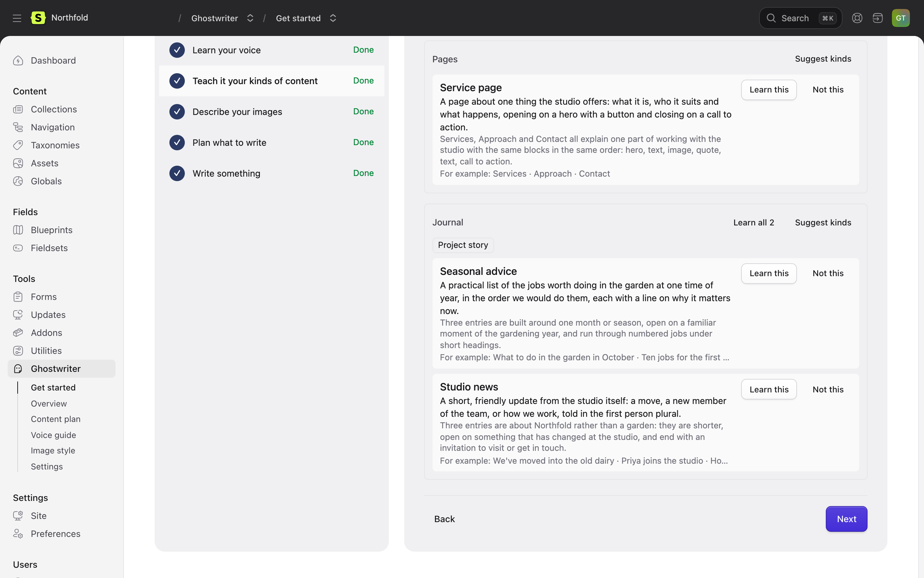
Task: Click the Describe your images checkmark
Action: click(177, 112)
